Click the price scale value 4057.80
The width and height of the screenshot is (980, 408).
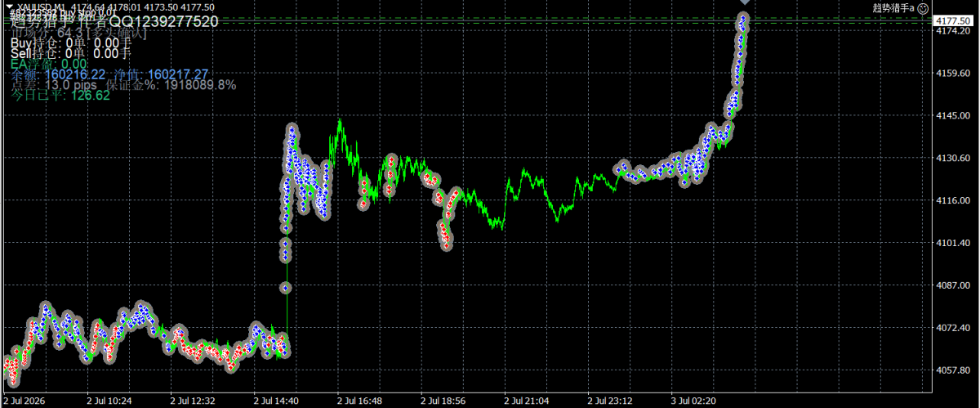pyautogui.click(x=952, y=370)
